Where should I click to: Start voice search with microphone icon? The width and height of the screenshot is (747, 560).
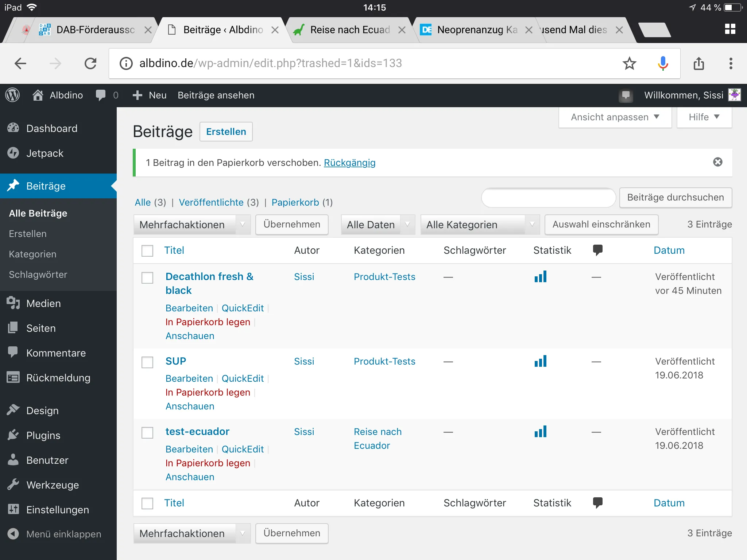tap(663, 63)
